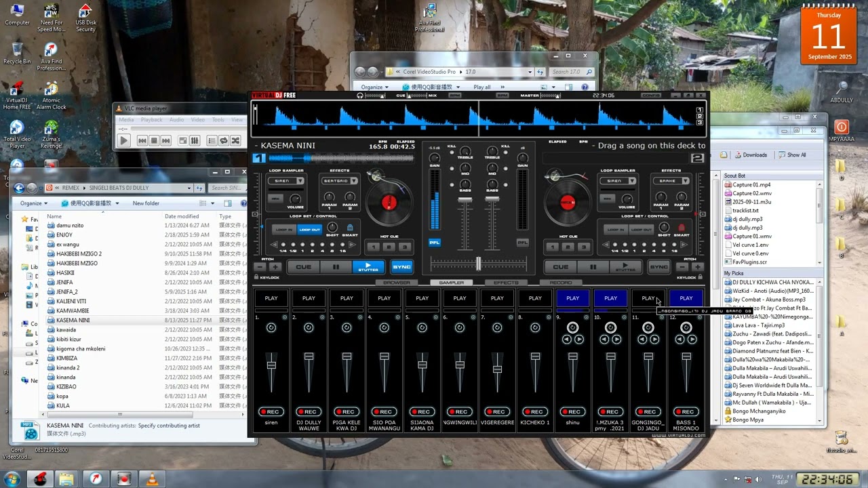Switch to the BROWSER tab
868x488 pixels.
coord(397,283)
